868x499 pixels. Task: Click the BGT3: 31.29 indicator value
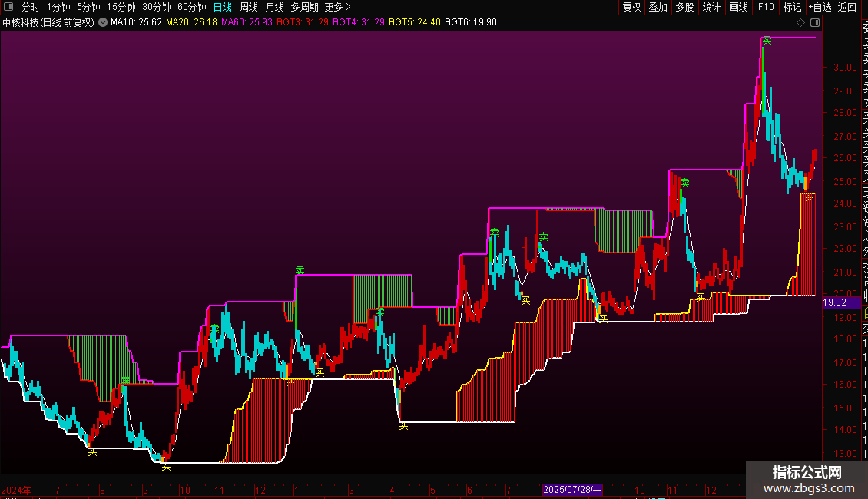(x=302, y=22)
